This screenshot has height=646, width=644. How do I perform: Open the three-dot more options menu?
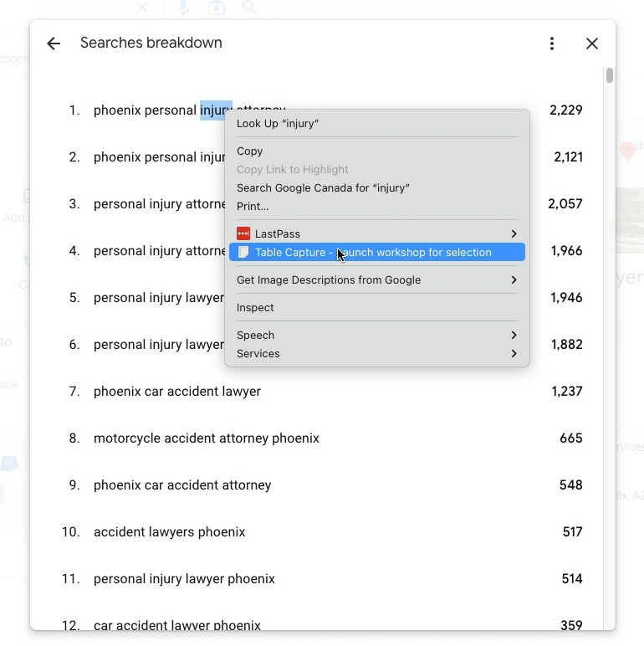tap(552, 44)
